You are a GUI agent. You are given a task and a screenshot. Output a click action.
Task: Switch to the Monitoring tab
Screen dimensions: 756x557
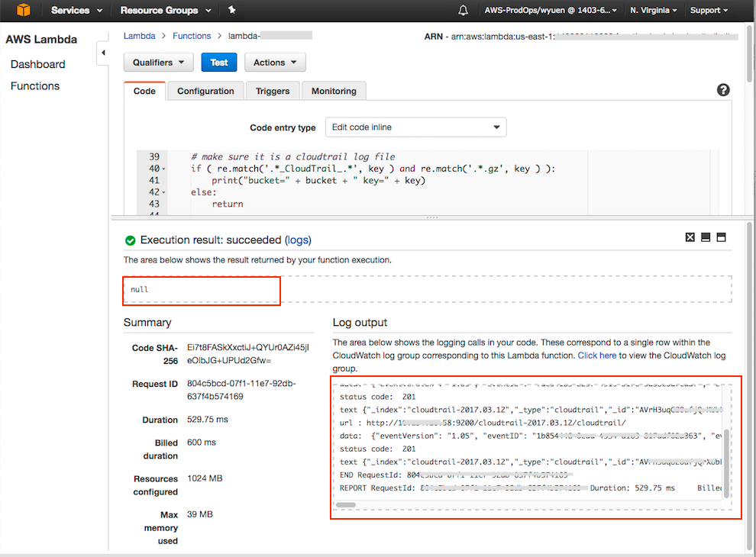[334, 91]
